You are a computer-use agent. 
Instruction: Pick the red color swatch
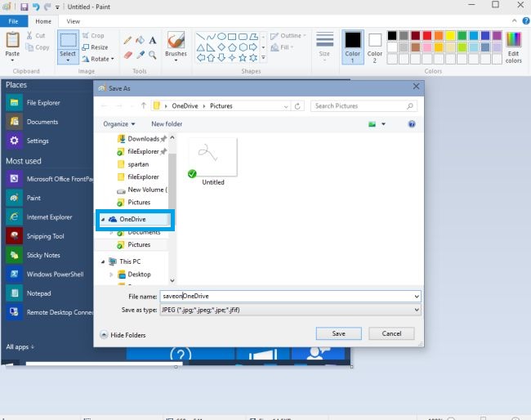(x=427, y=36)
